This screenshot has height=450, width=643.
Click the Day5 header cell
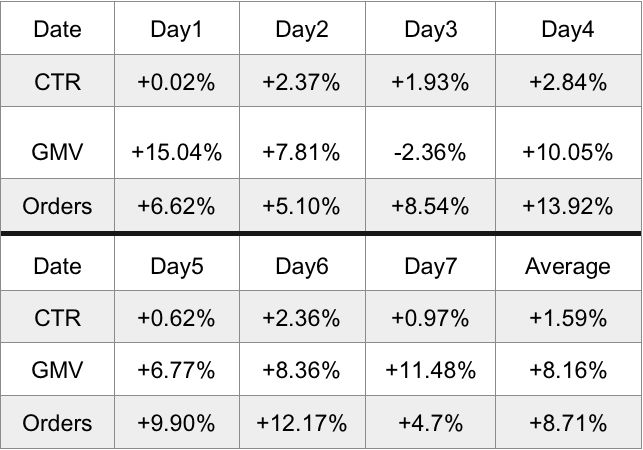click(176, 266)
